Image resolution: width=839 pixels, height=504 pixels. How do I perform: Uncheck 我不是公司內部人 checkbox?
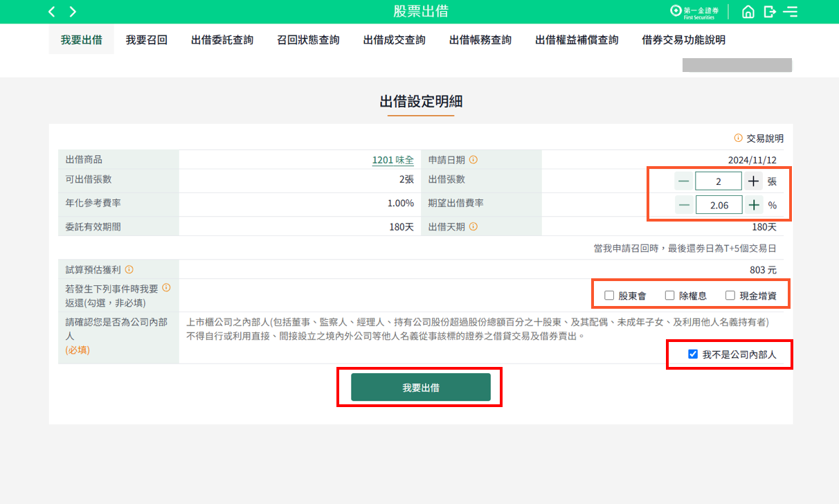click(693, 354)
